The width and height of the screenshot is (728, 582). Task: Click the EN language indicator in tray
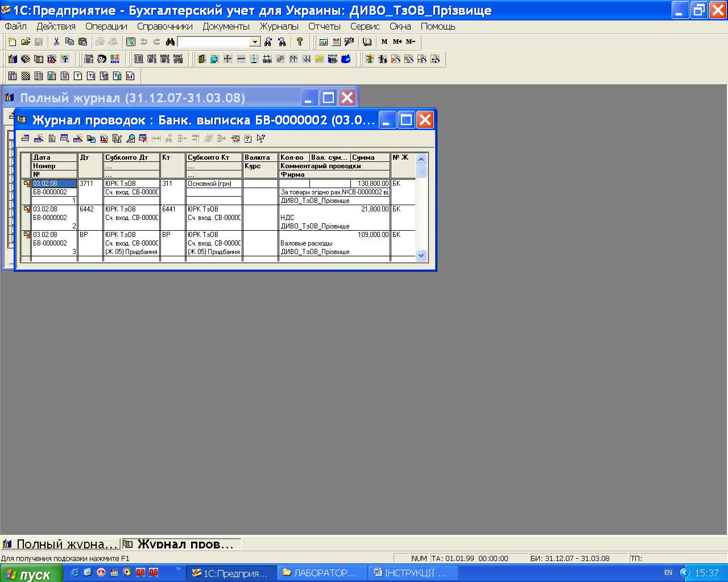coord(668,573)
